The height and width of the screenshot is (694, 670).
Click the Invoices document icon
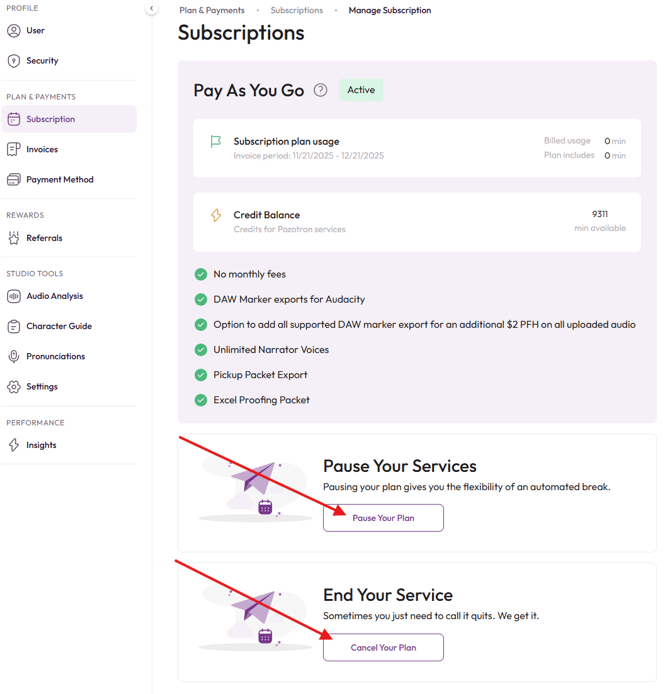point(14,150)
